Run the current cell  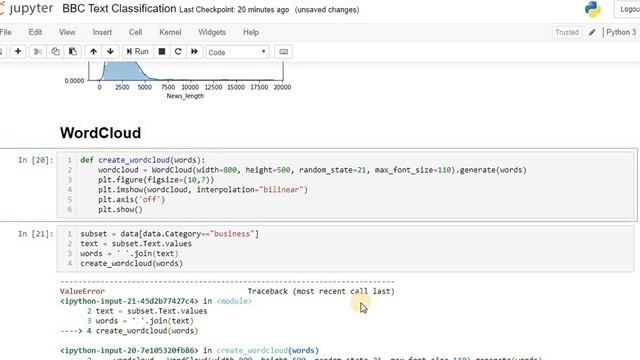pos(138,51)
